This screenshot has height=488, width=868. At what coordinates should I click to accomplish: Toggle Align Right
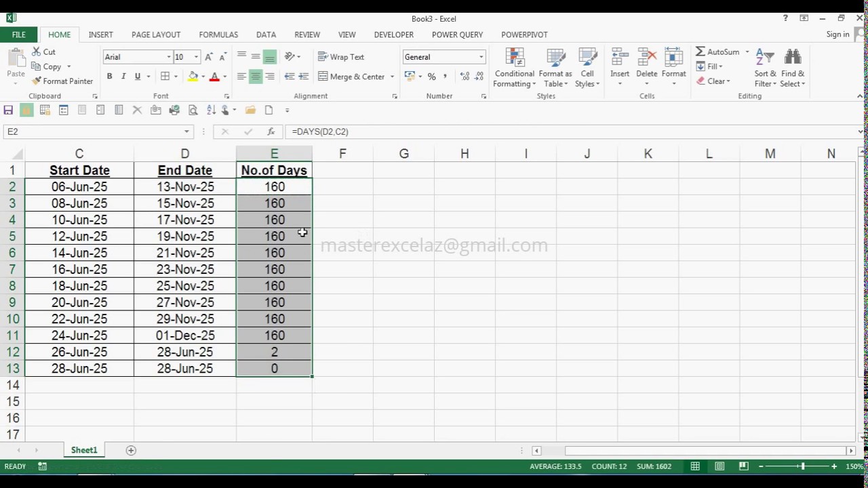[x=270, y=77]
